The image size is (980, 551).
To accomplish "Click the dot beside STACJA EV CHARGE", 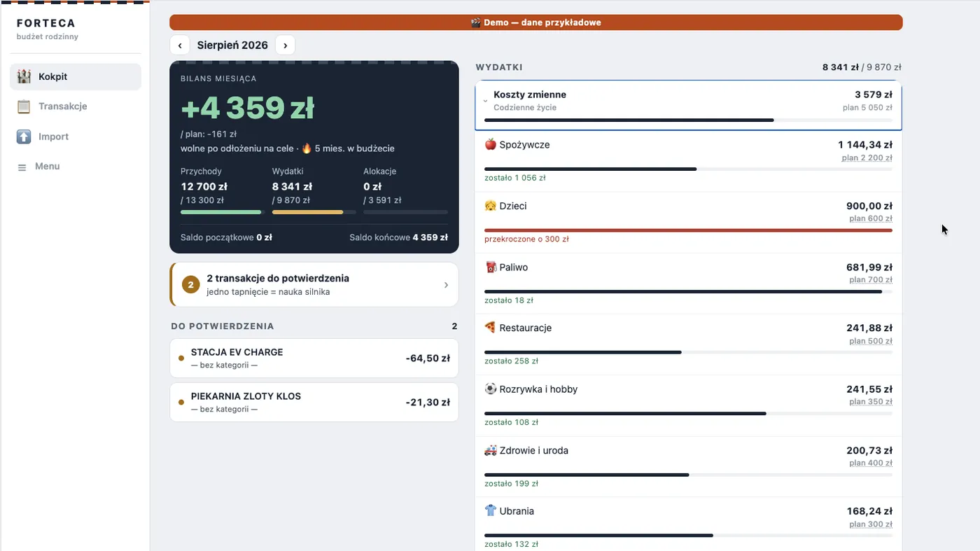I will coord(181,358).
